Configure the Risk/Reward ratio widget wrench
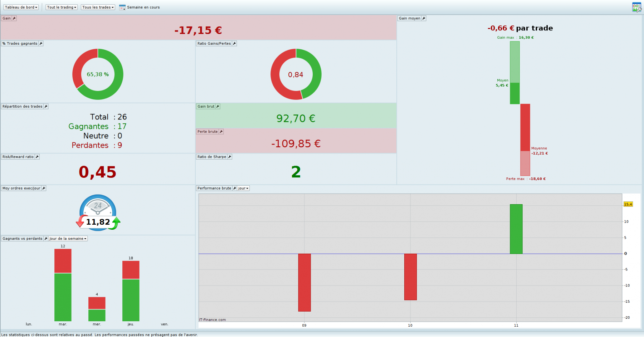 tap(37, 157)
